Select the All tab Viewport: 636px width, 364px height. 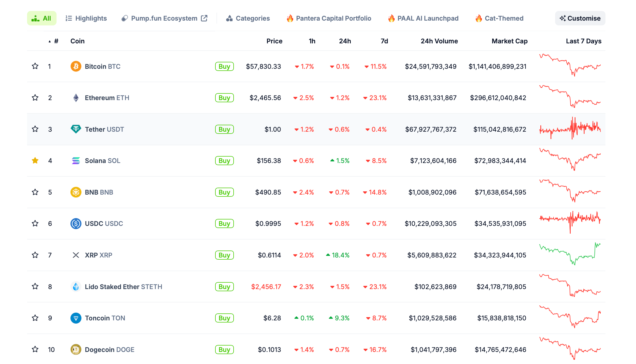[x=42, y=18]
